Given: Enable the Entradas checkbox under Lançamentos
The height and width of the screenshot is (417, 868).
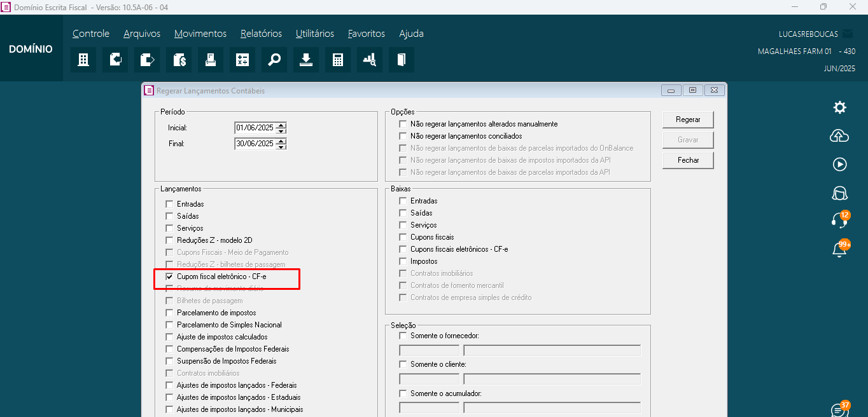Looking at the screenshot, I should [169, 204].
